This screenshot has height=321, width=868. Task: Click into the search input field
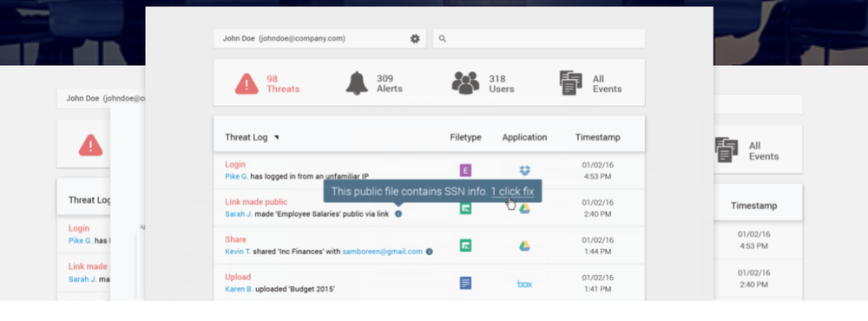point(539,39)
